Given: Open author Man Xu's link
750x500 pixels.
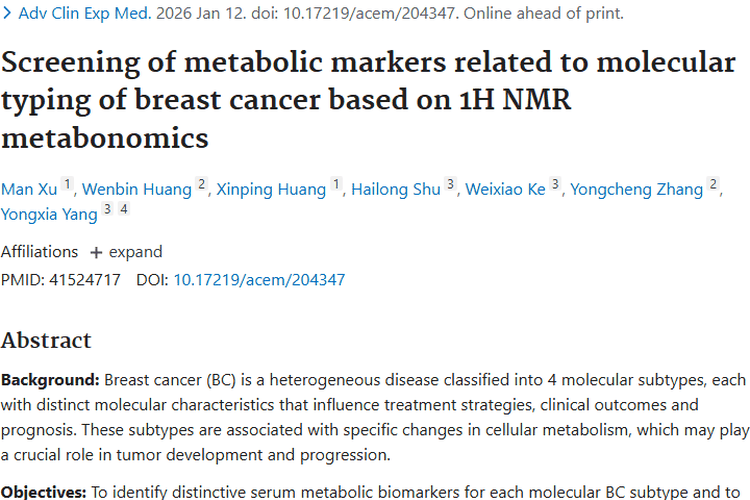Looking at the screenshot, I should [x=28, y=189].
